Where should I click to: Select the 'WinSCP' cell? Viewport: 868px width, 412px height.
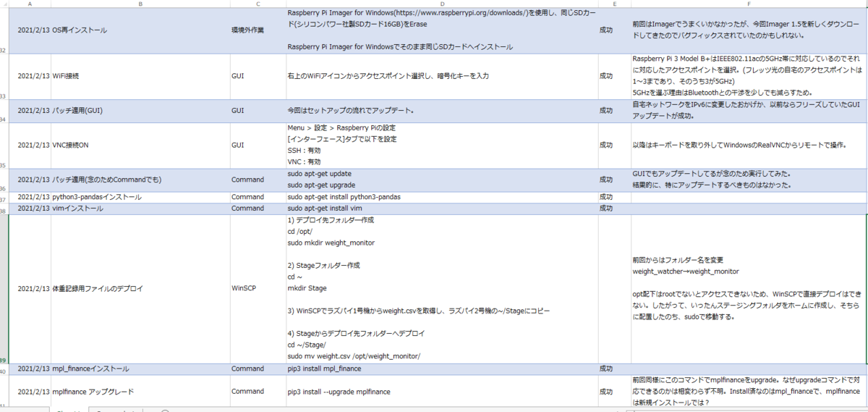[258, 289]
